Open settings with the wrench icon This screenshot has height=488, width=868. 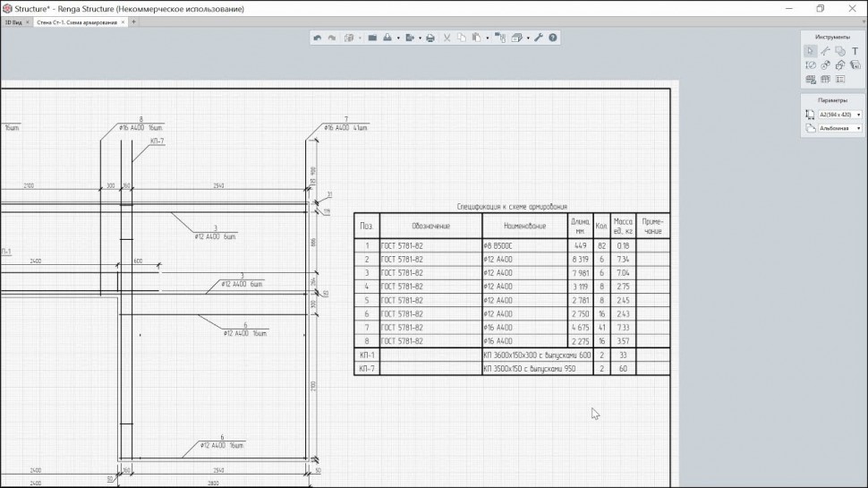coord(539,38)
